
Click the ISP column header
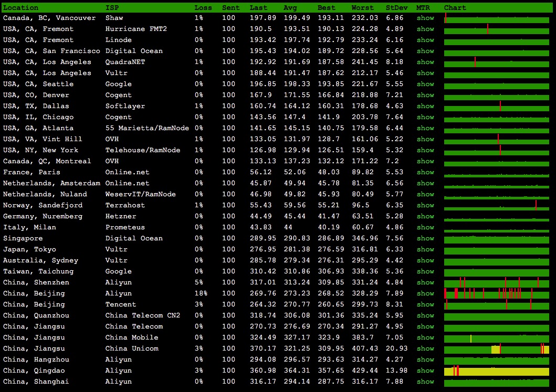click(x=112, y=7)
